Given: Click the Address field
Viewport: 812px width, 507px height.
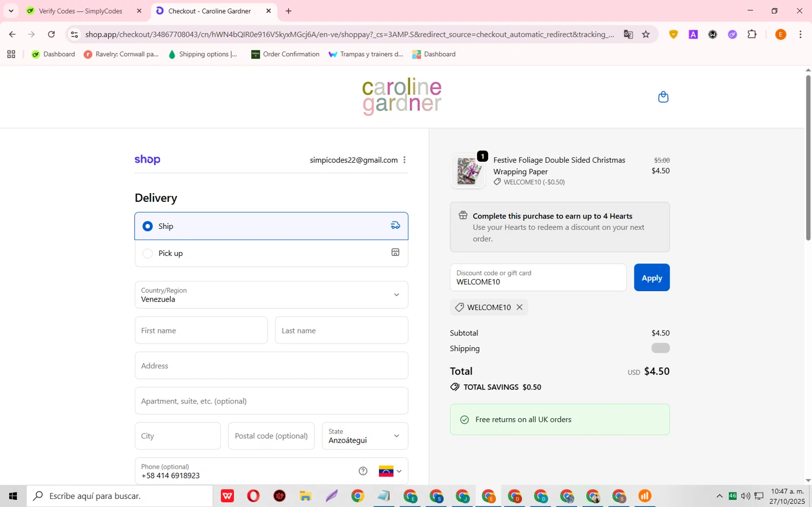Looking at the screenshot, I should tap(271, 366).
